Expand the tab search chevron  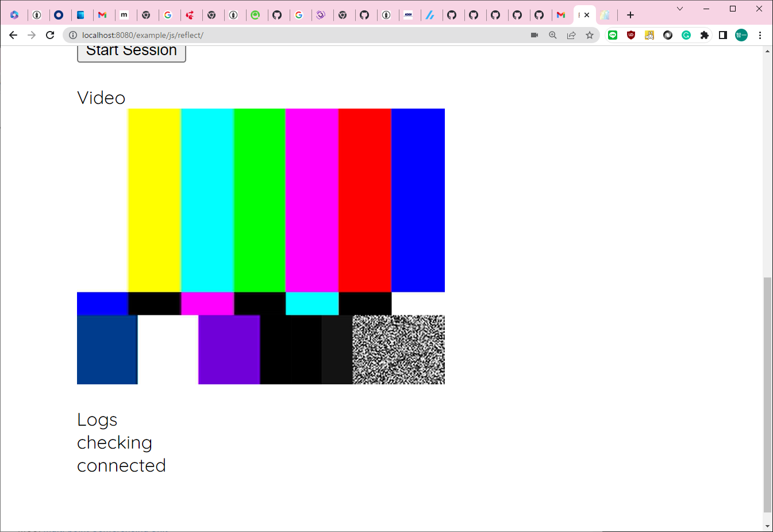680,9
